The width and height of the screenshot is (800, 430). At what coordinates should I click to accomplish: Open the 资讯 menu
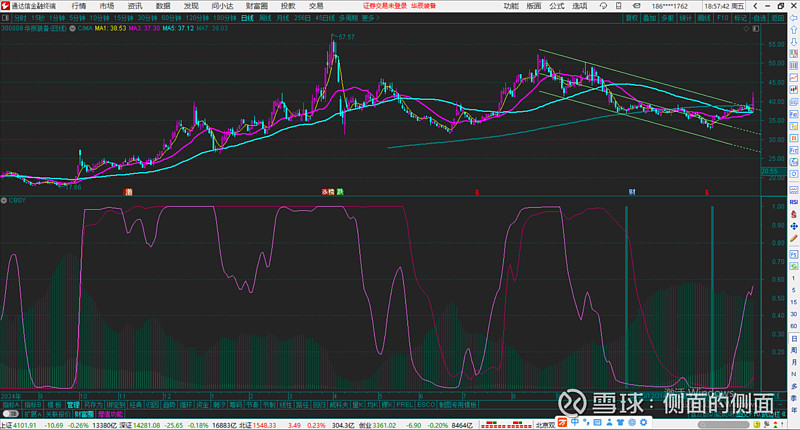pyautogui.click(x=135, y=6)
